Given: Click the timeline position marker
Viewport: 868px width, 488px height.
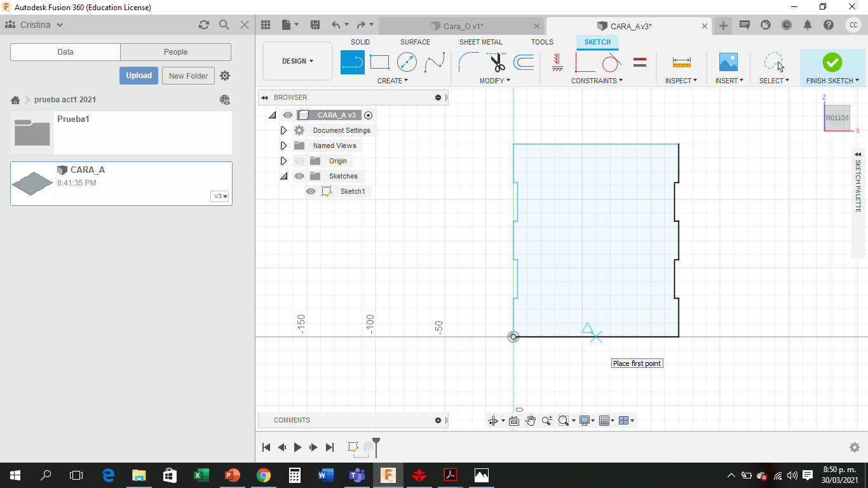Looking at the screenshot, I should click(x=376, y=446).
